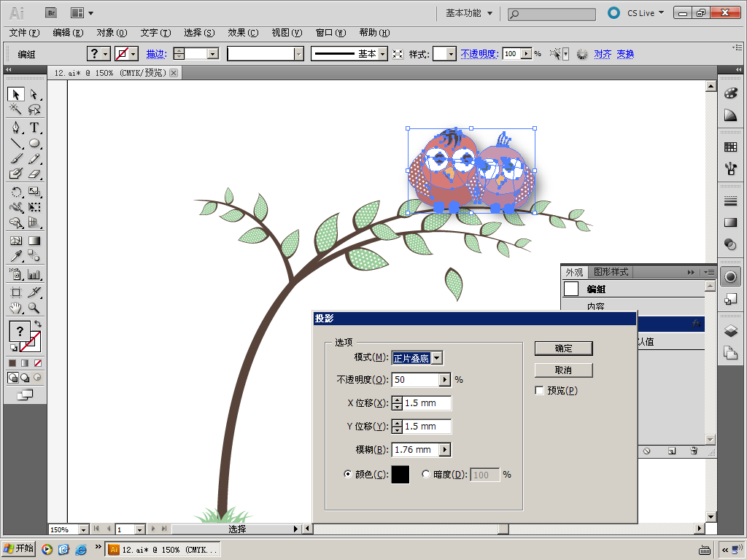
Task: Open the fill color dropdown in control bar
Action: (106, 54)
